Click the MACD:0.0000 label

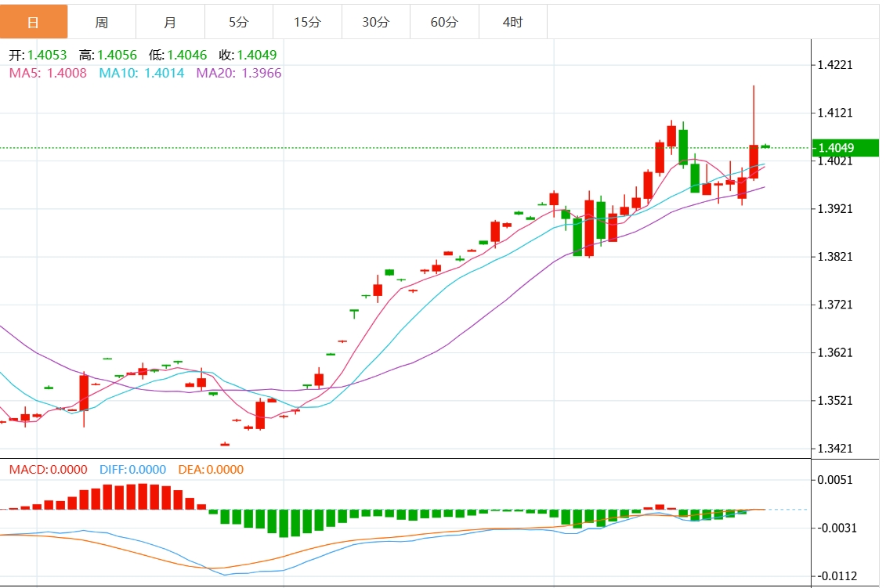48,470
